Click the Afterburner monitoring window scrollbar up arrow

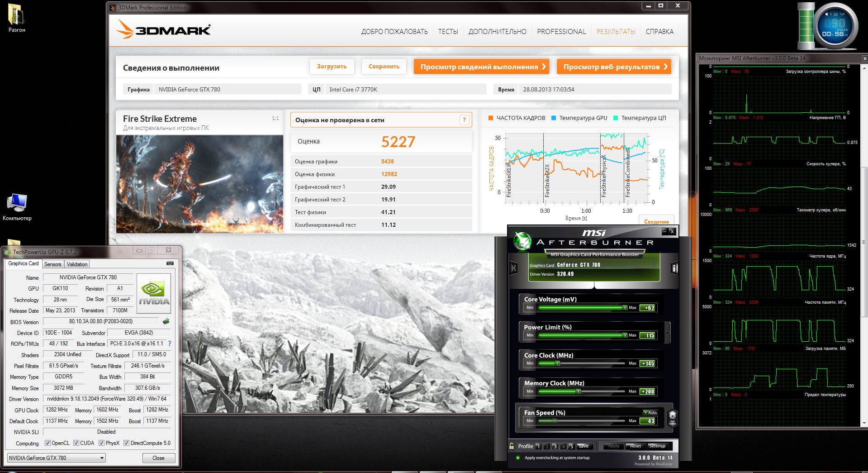point(864,67)
